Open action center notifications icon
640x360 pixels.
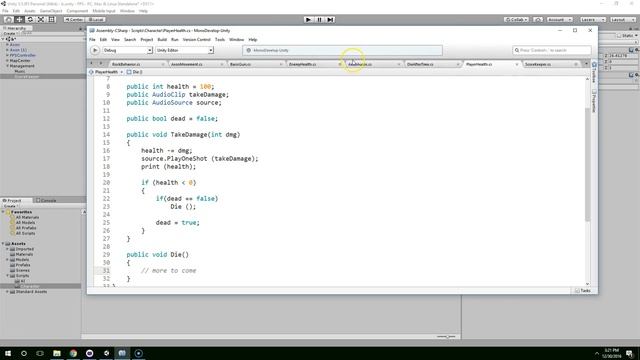[629, 353]
